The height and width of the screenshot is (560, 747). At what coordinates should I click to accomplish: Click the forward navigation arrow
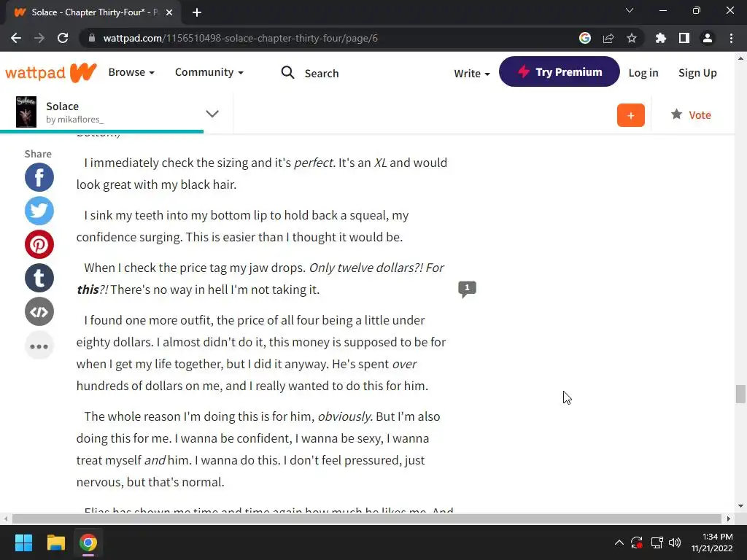39,38
